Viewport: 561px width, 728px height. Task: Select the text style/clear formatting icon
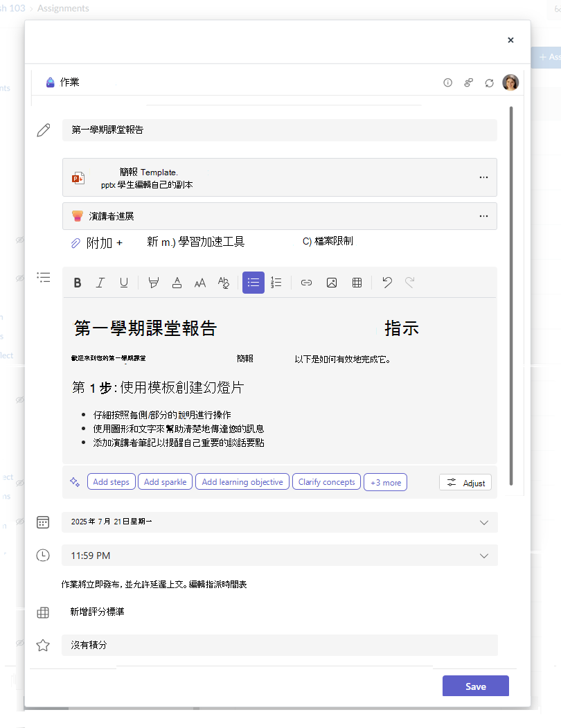coord(224,283)
